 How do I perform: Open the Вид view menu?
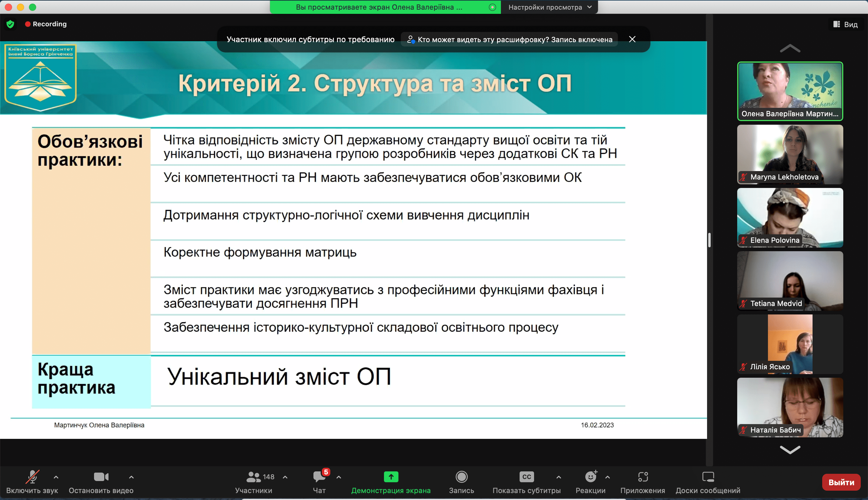tap(846, 24)
